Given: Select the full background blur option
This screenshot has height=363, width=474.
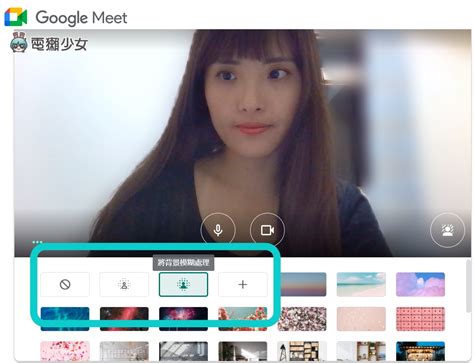Looking at the screenshot, I should click(x=183, y=284).
